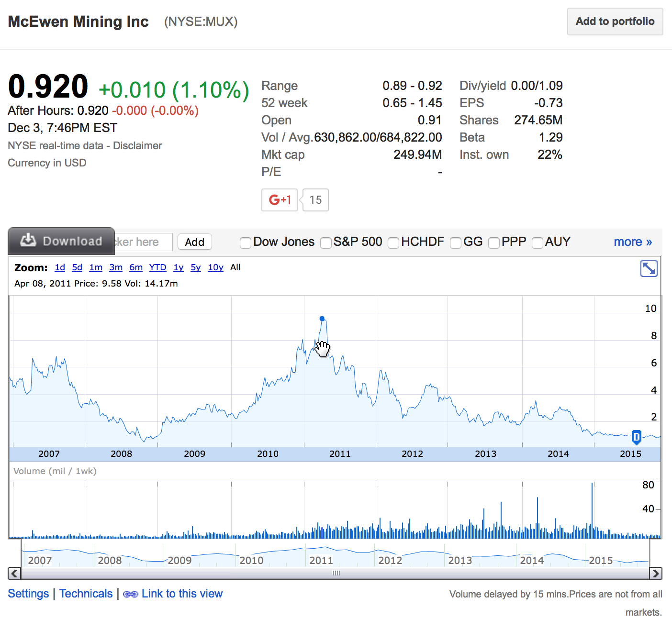
Task: Click the Add to portfolio button
Action: point(615,22)
